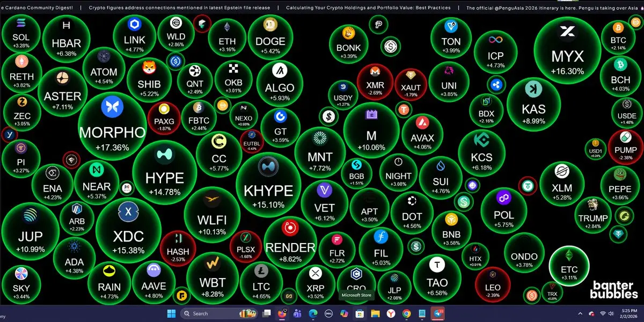Click the SUI bubble showing +4.76%
This screenshot has height=322, width=644.
coord(441,178)
